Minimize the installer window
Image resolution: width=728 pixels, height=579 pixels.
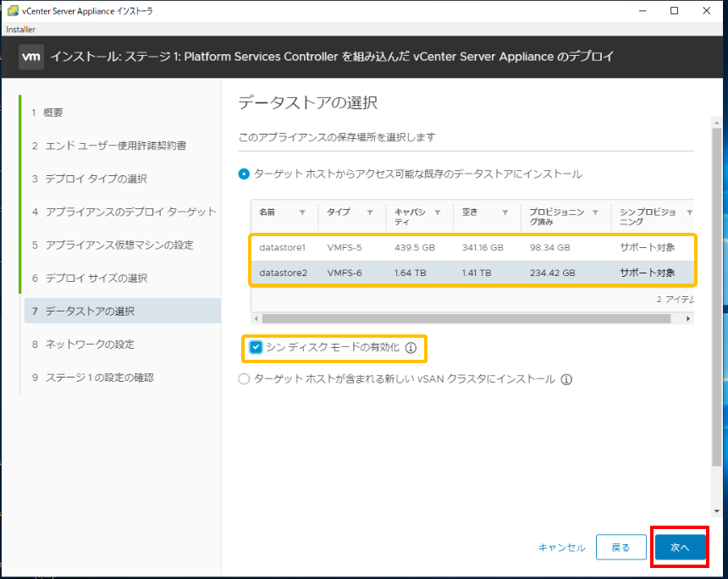click(643, 11)
